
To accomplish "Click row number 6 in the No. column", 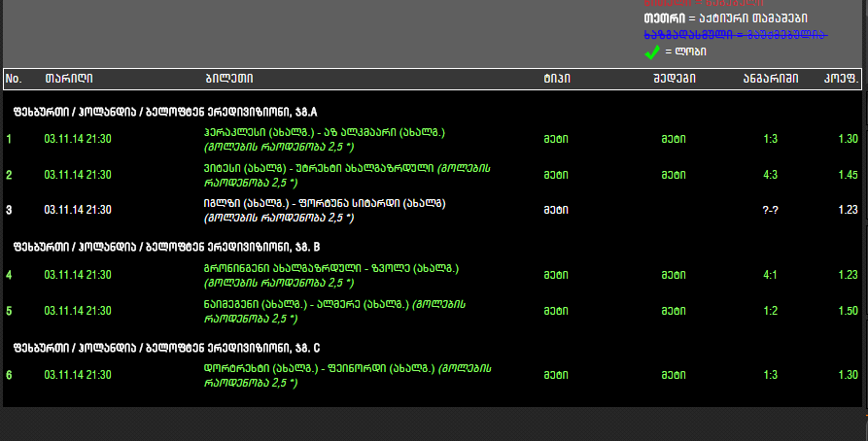I will (x=9, y=375).
